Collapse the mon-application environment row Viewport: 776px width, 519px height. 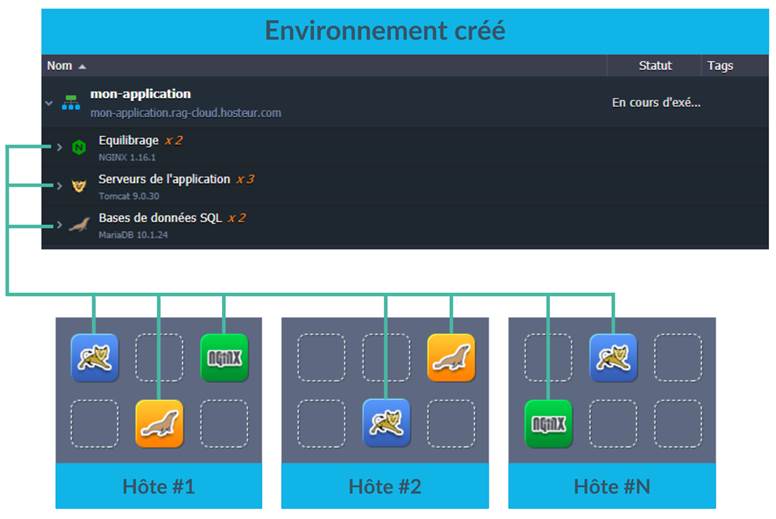pos(49,103)
